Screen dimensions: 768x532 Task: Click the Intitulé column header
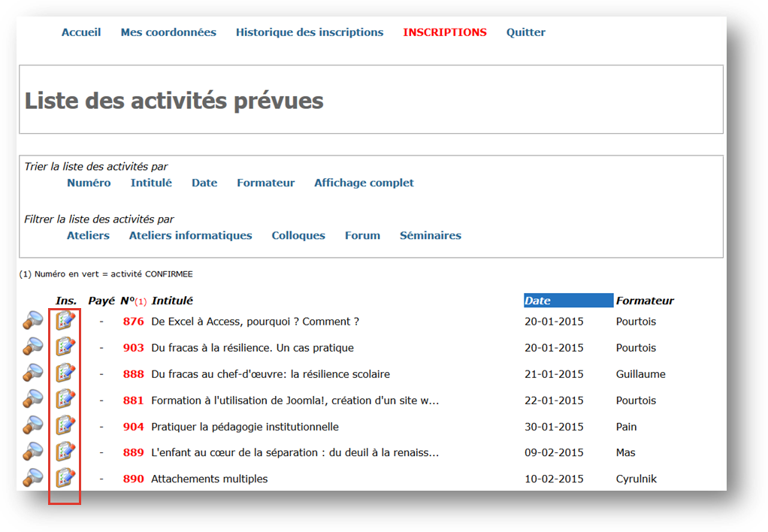tap(172, 301)
